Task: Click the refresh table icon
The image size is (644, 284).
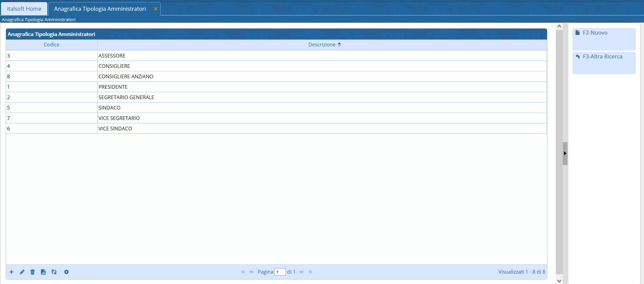Action: [54, 272]
